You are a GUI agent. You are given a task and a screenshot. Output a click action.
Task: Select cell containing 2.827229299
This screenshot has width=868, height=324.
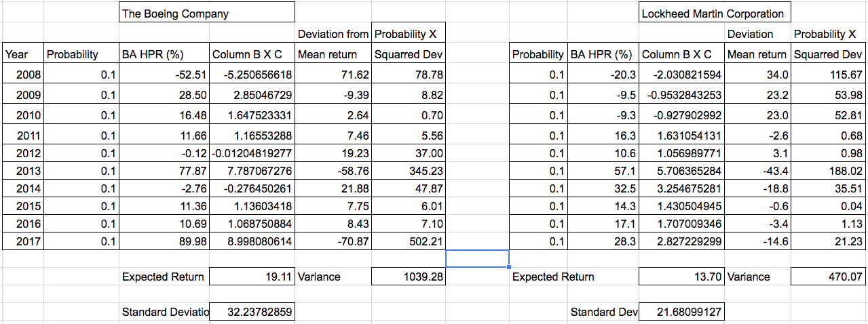(681, 241)
